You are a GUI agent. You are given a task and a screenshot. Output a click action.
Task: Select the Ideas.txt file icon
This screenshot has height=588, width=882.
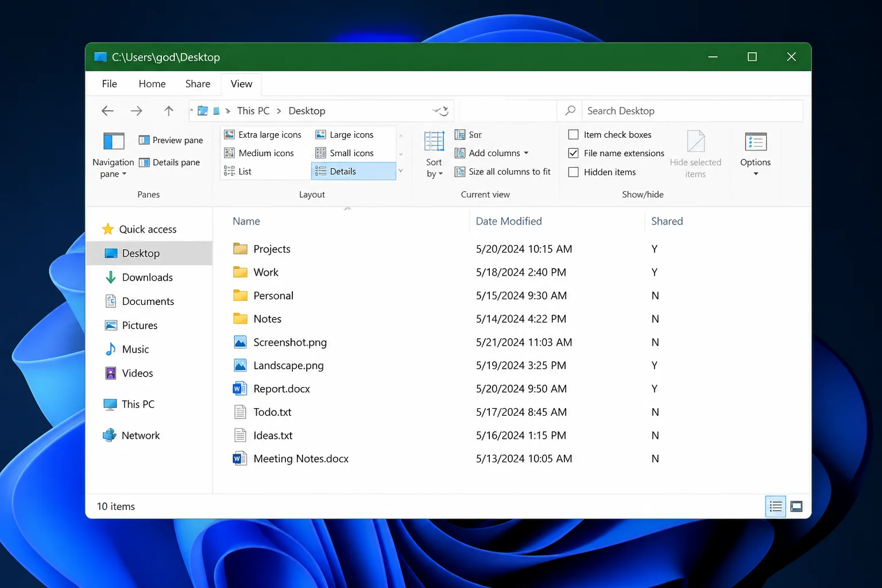240,435
